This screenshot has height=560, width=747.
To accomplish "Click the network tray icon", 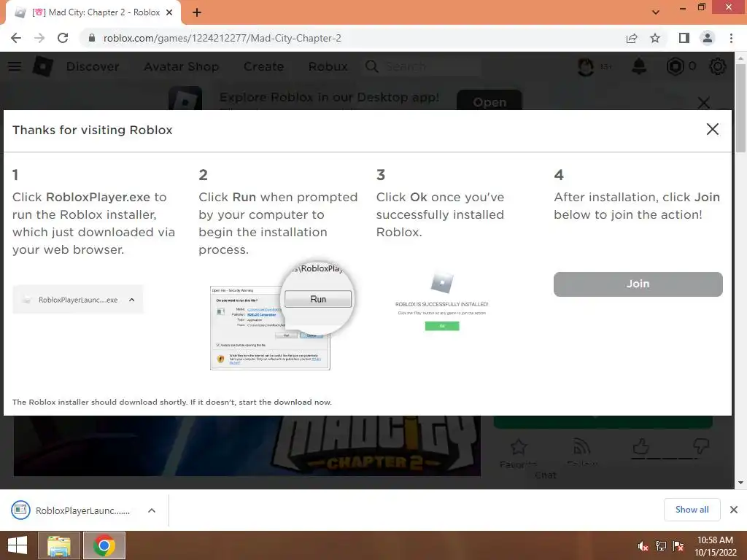I will (661, 546).
